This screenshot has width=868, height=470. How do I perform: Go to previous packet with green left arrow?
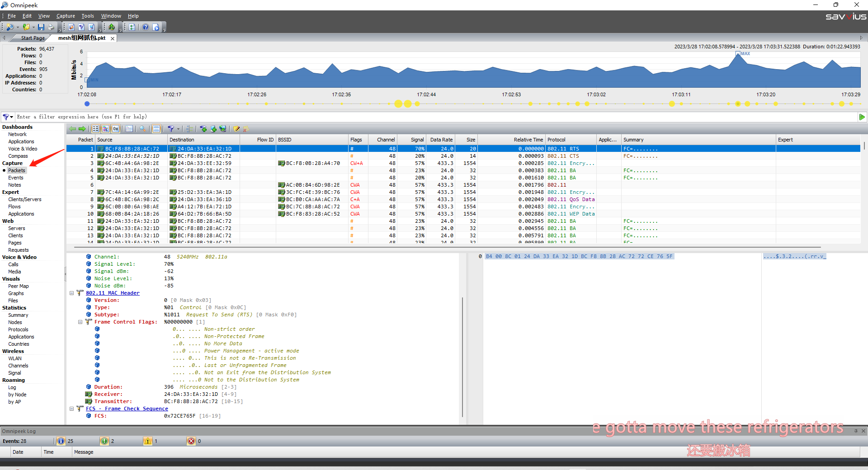coord(72,129)
